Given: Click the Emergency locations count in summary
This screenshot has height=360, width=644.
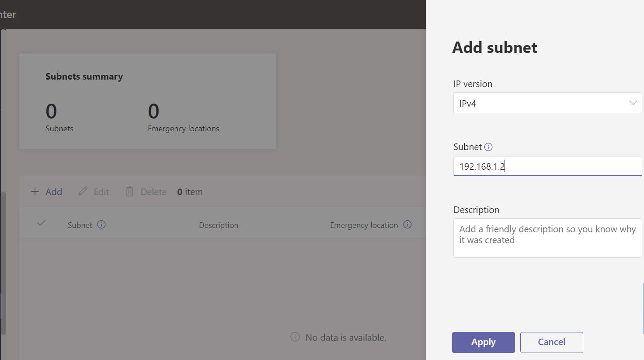Looking at the screenshot, I should [x=153, y=112].
